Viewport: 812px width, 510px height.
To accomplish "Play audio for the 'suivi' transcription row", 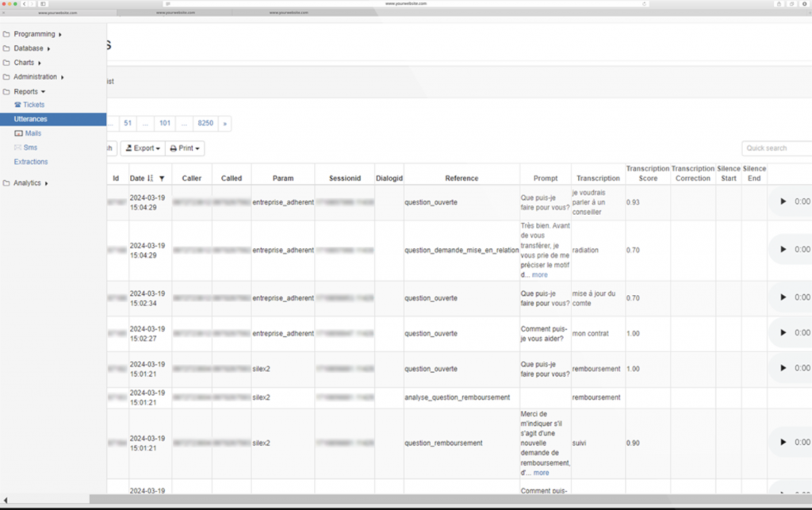I will click(783, 443).
